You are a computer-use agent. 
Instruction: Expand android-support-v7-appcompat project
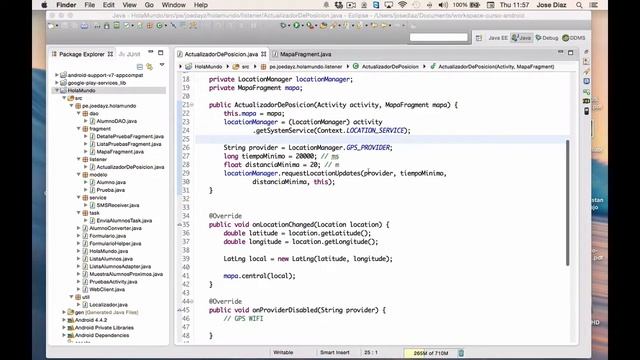pyautogui.click(x=57, y=75)
